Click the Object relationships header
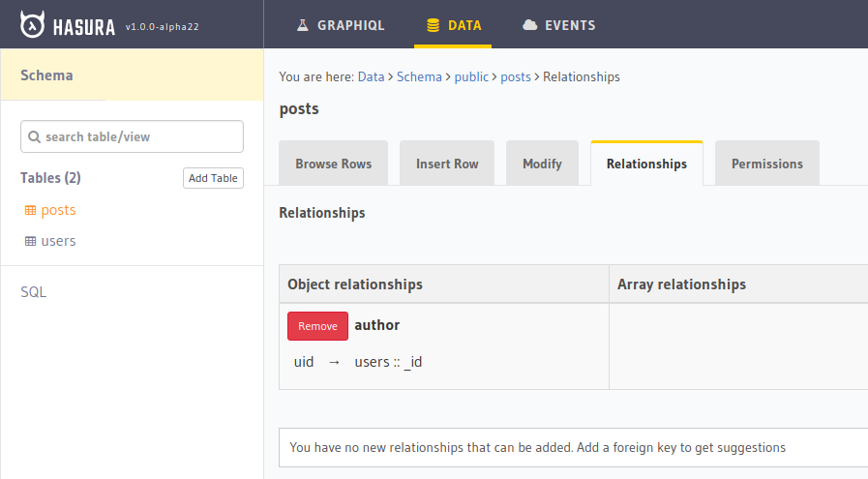This screenshot has width=868, height=479. coord(355,284)
